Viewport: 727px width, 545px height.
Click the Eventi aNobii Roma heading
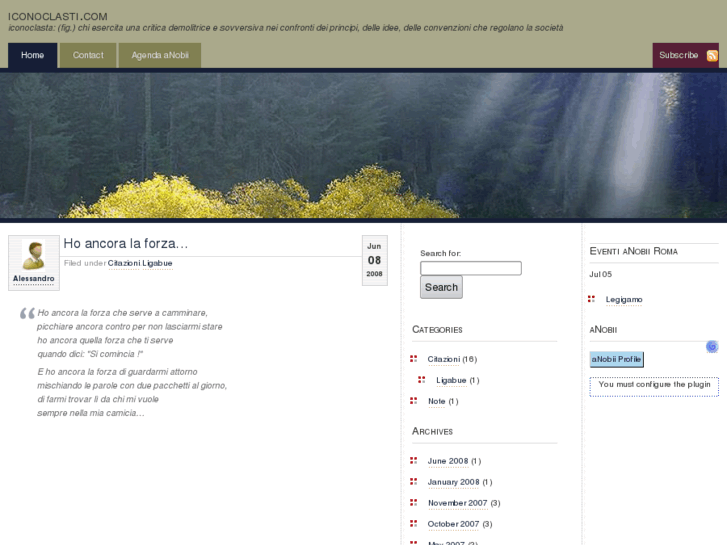[x=633, y=251]
